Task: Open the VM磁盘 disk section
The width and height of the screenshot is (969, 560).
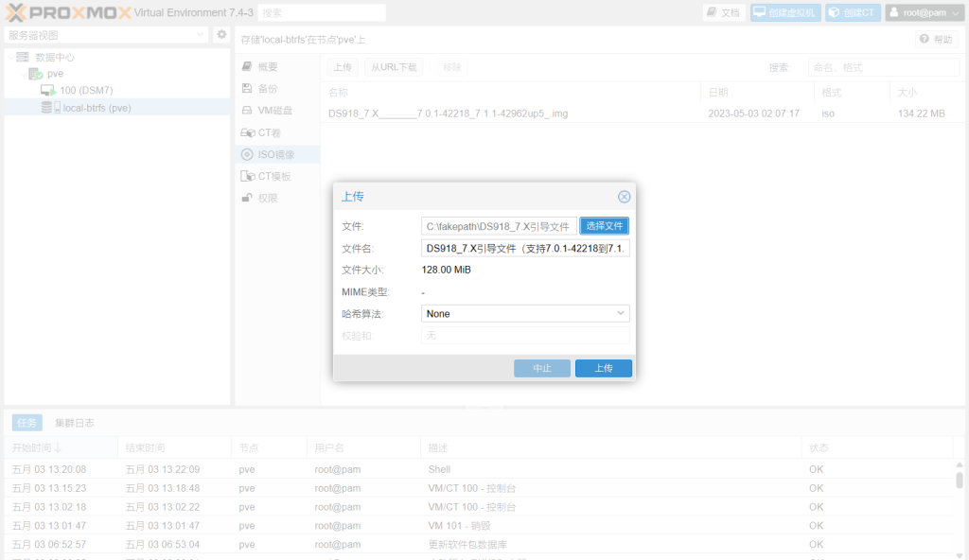Action: pos(274,111)
